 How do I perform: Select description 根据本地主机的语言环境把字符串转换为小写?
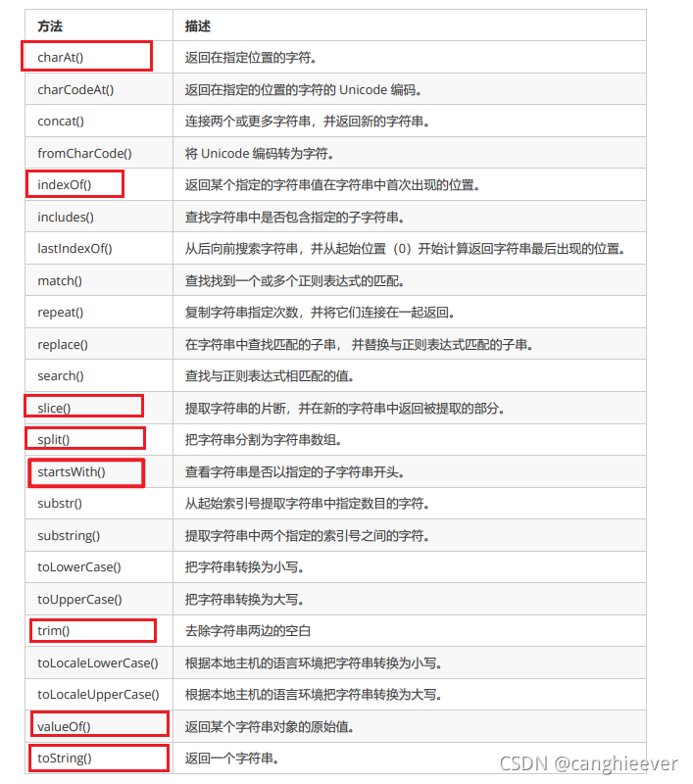coord(314,663)
